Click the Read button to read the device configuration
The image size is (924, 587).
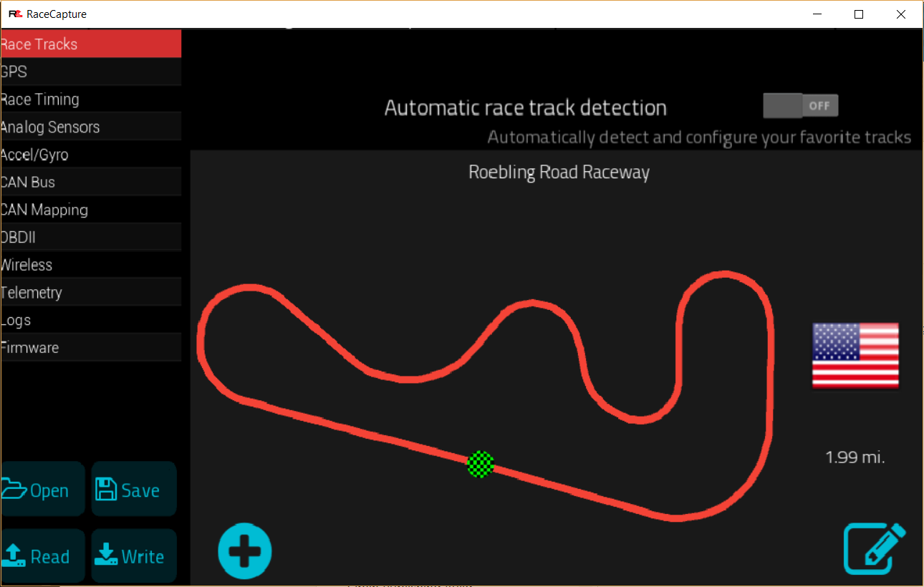click(42, 556)
